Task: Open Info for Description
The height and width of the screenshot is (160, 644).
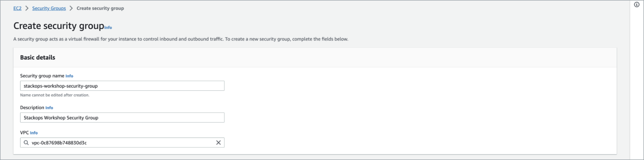Action: click(x=50, y=108)
